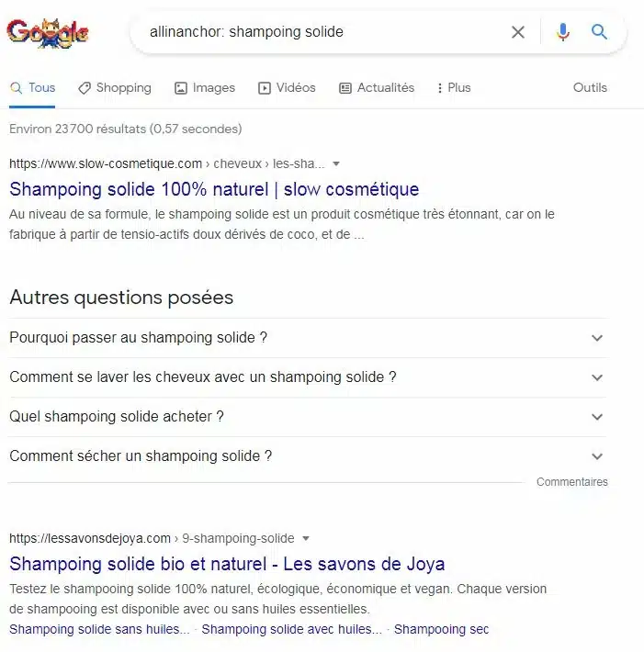
Task: Click the Commentaires feedback link
Action: coord(572,482)
